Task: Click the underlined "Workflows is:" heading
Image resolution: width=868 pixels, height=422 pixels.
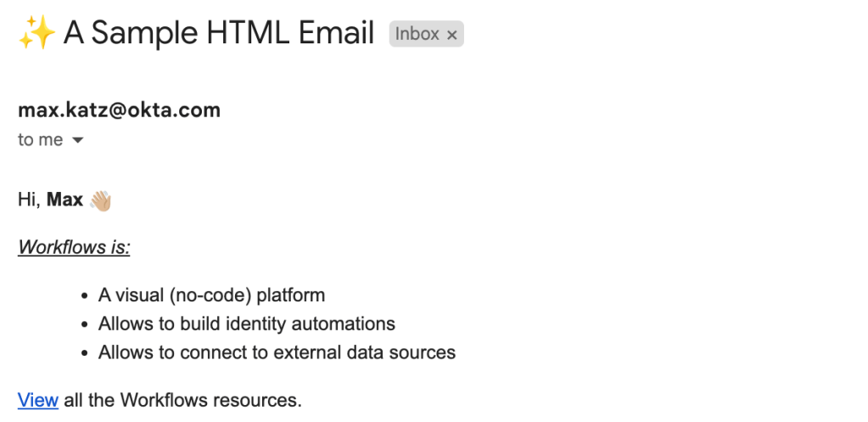Action: [74, 247]
